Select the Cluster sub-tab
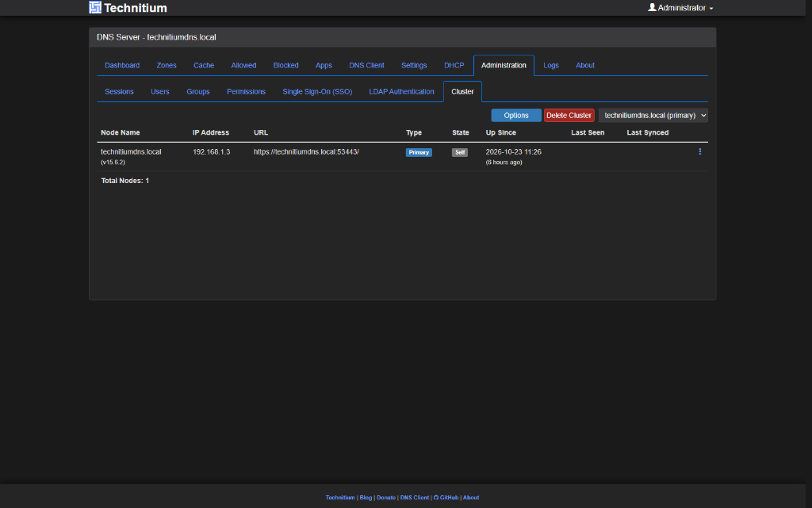 [462, 92]
